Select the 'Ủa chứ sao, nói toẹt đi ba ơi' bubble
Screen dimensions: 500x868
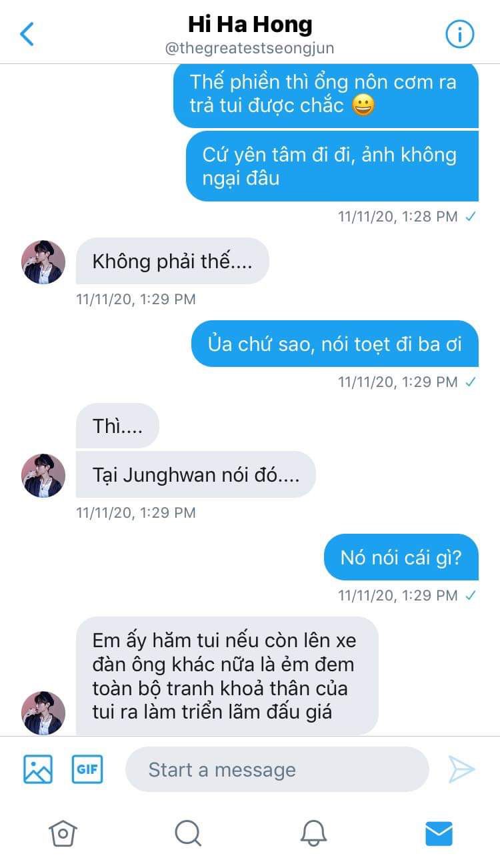coord(335,344)
